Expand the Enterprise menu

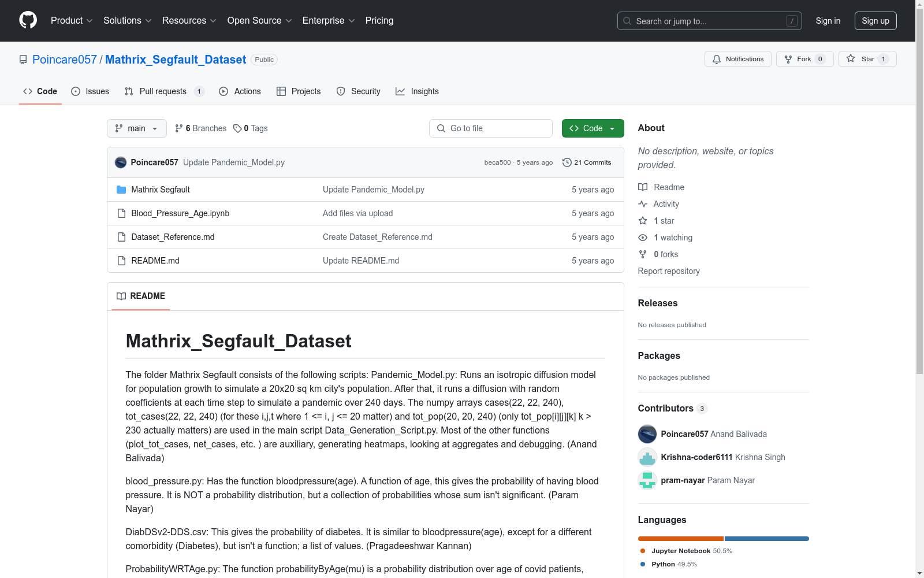tap(329, 21)
